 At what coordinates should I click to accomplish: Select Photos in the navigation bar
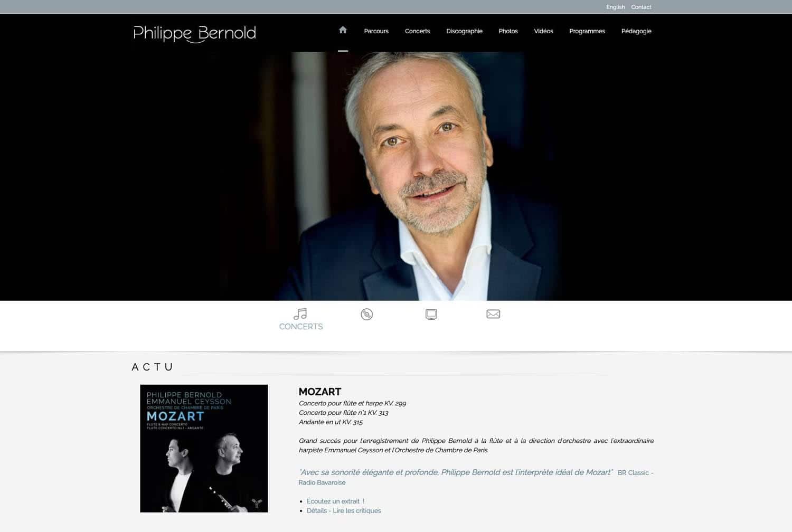(508, 31)
